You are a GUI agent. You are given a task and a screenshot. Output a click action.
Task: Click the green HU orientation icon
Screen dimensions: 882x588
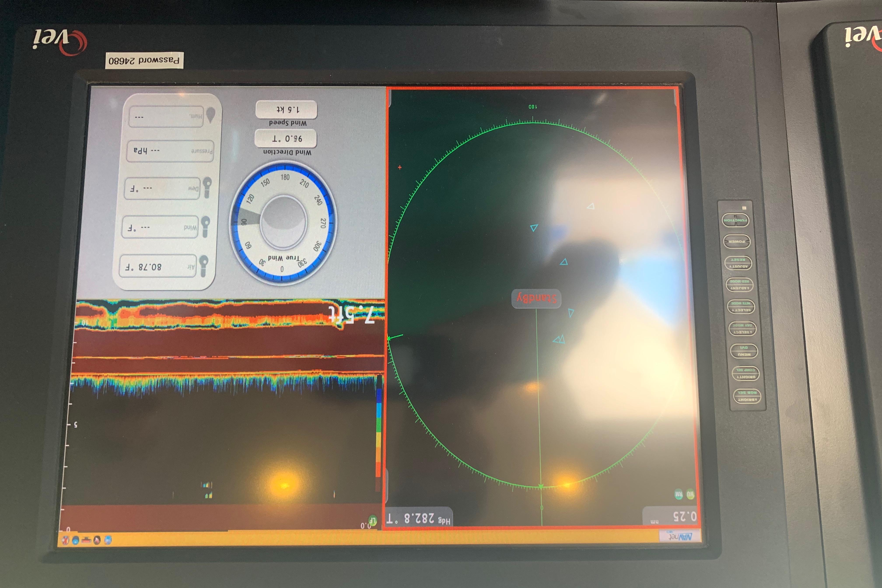coord(690,495)
